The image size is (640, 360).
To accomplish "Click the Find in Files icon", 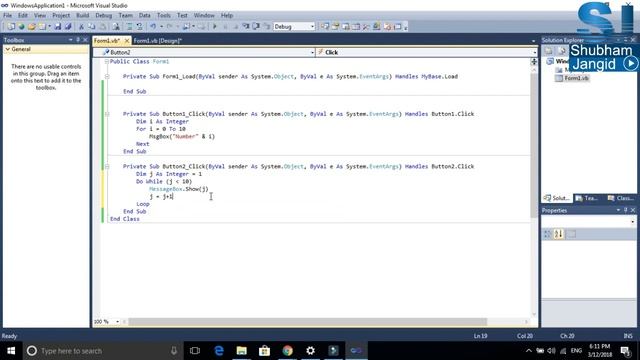I will 116,27.
